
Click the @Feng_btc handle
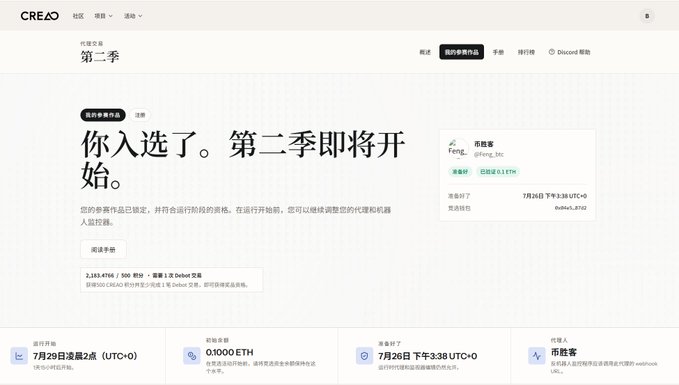(x=489, y=154)
